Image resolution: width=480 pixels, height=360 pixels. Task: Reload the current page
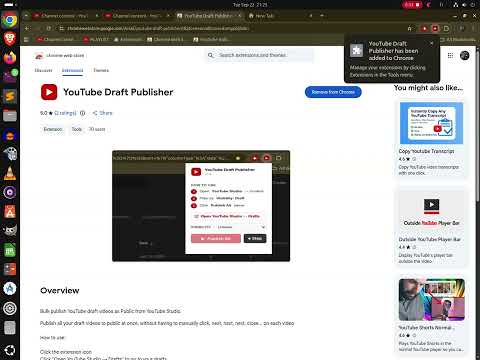[x=49, y=29]
